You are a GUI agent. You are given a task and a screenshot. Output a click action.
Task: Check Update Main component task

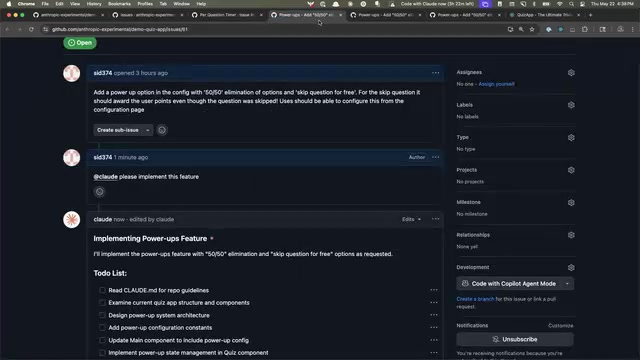coord(102,340)
